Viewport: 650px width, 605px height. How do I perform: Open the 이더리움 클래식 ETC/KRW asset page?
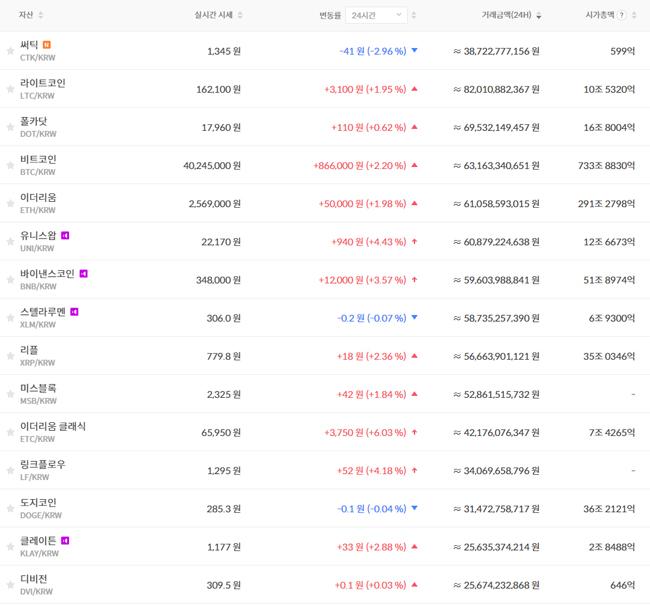[x=52, y=432]
